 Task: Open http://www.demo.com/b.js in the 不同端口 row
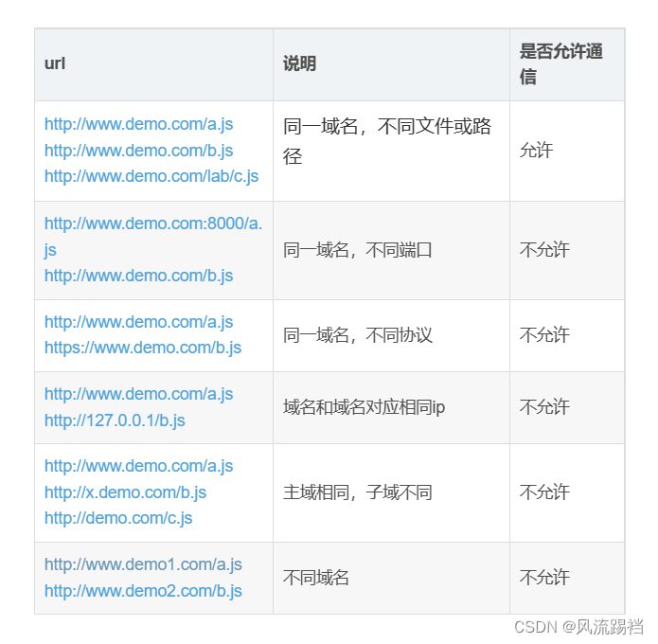pyautogui.click(x=138, y=276)
